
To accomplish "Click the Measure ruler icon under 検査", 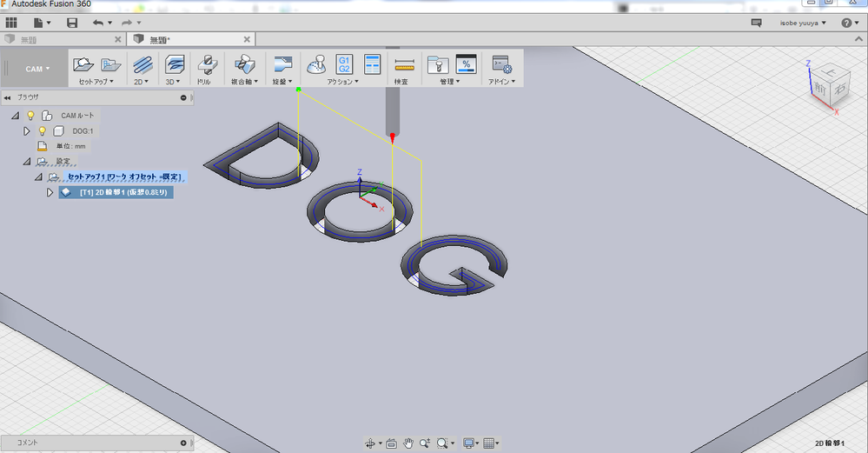I will (x=403, y=64).
